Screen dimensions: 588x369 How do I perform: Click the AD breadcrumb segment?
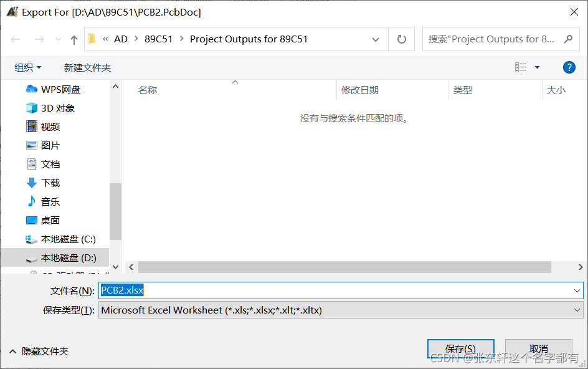tap(121, 39)
